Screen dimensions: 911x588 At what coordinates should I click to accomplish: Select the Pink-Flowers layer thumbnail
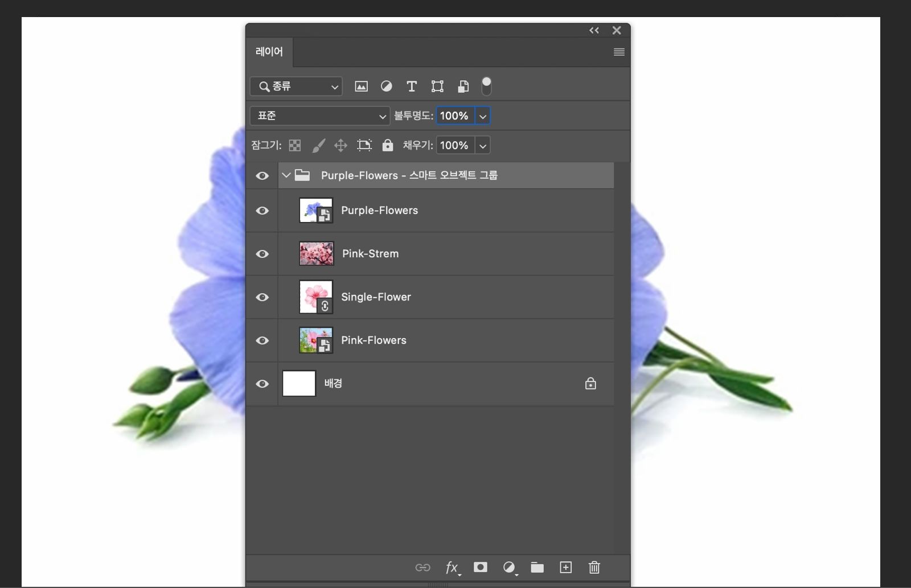[x=316, y=340]
